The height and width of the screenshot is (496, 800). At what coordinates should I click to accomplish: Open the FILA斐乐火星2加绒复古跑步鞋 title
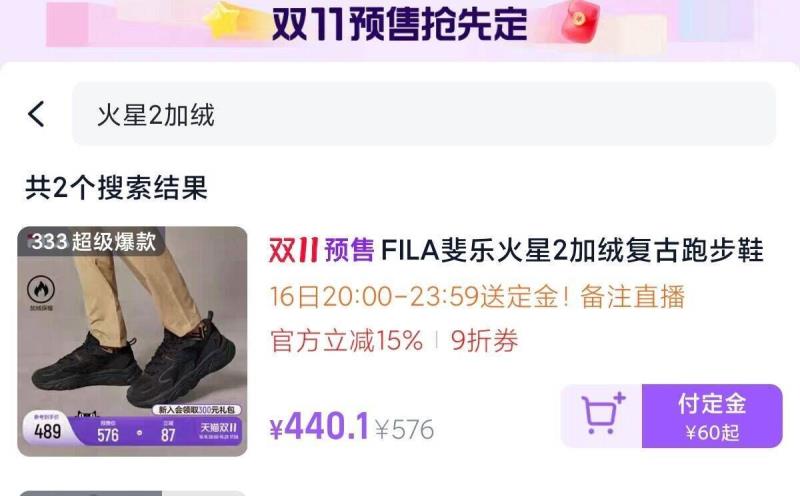coord(572,250)
